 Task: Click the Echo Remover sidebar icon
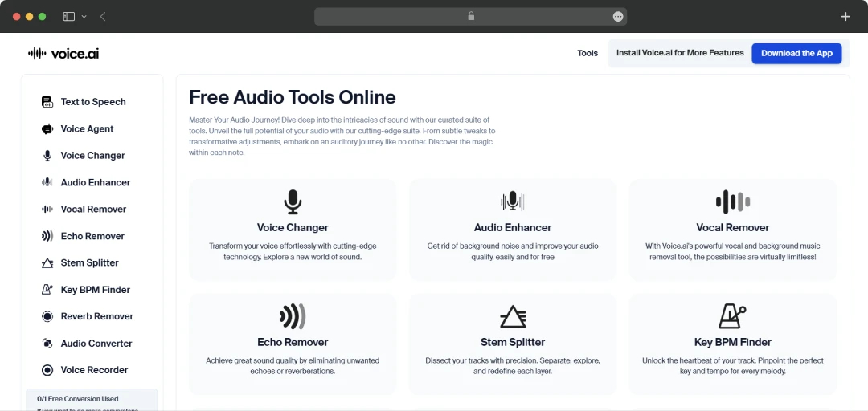pos(47,236)
